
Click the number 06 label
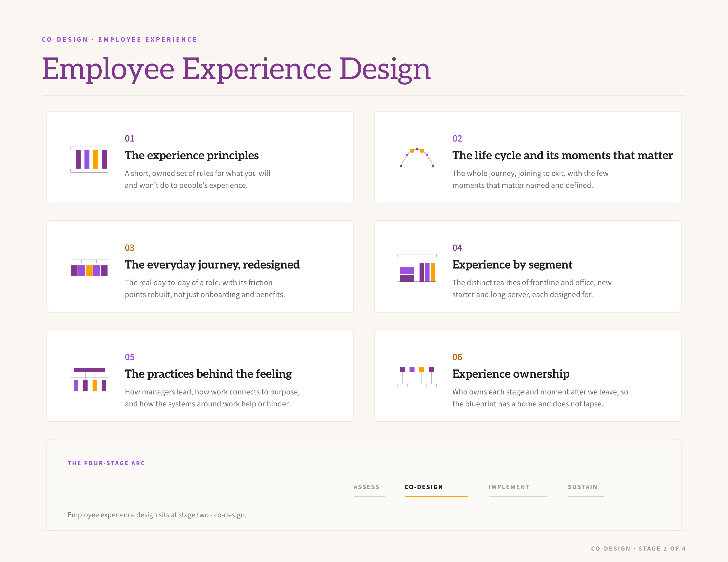coord(457,357)
